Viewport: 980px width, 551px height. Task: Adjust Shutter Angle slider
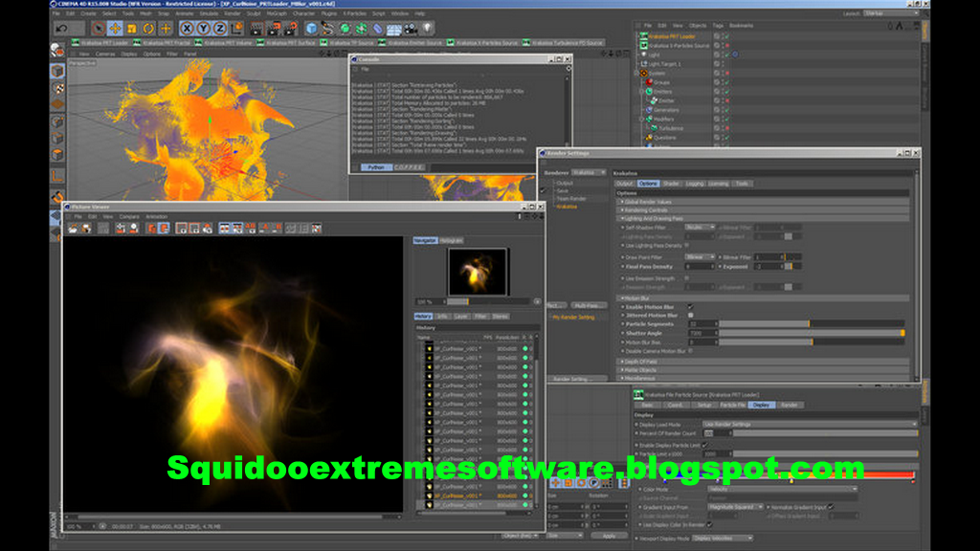(811, 333)
